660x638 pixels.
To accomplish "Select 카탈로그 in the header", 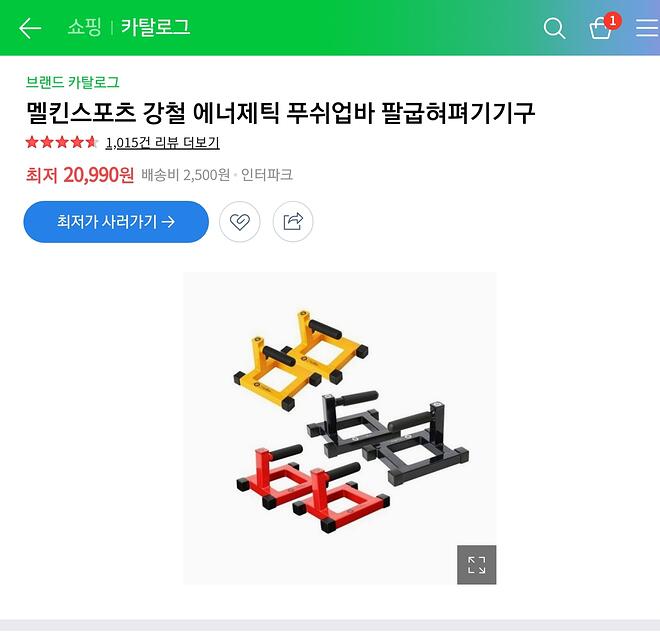I will pos(156,27).
